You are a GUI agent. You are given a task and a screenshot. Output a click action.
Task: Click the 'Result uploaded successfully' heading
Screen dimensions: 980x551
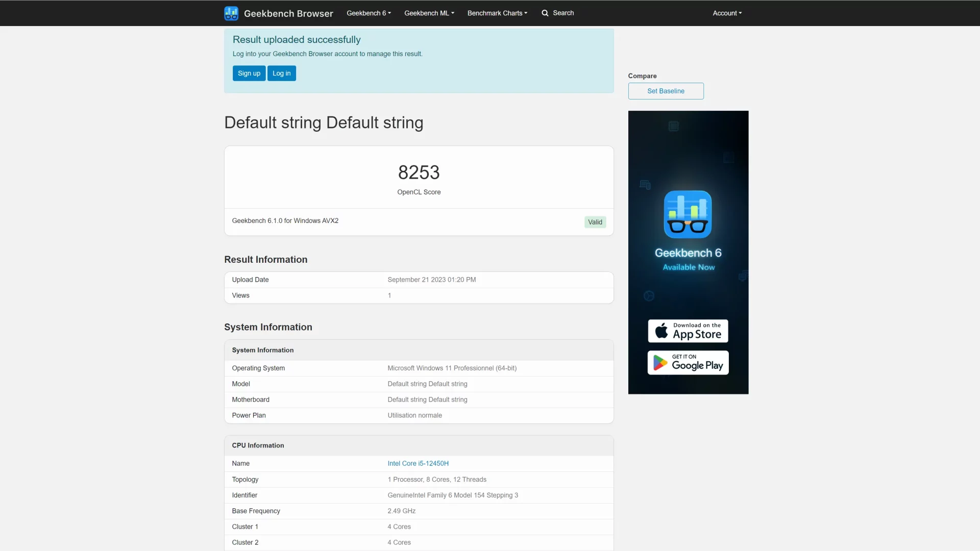(x=297, y=40)
